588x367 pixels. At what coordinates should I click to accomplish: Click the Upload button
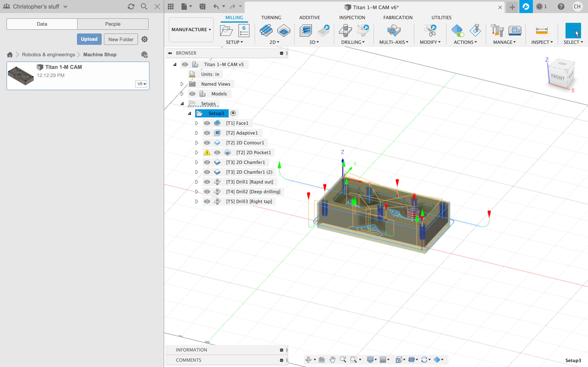(x=89, y=39)
